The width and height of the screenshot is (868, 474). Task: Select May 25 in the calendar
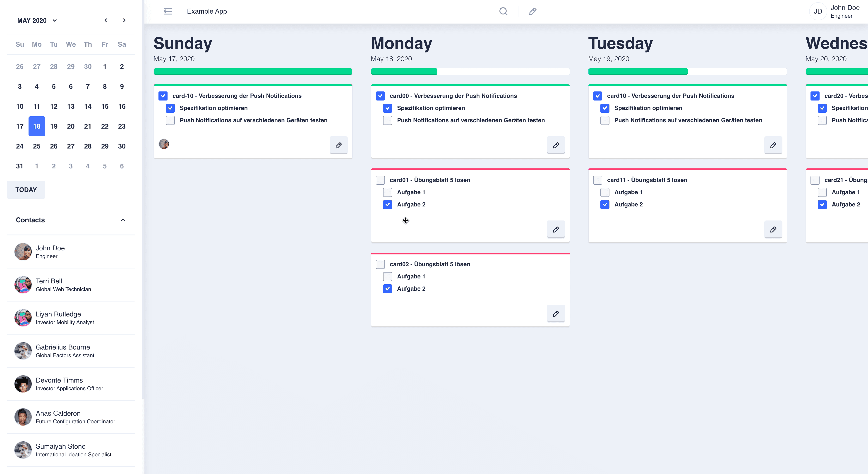point(37,146)
